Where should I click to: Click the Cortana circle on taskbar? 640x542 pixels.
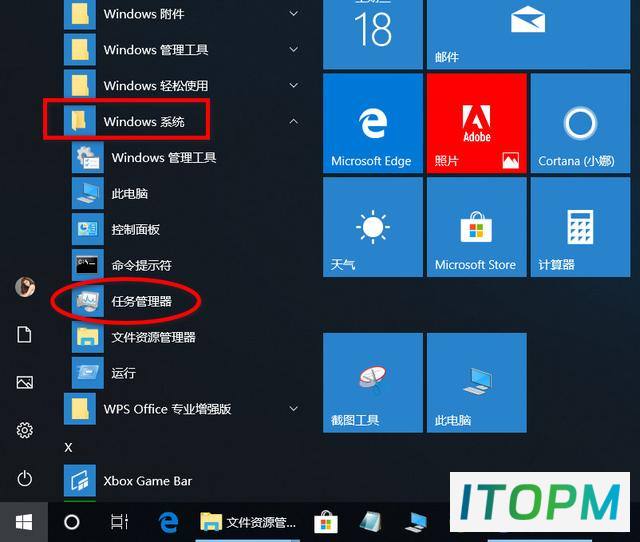tap(72, 522)
